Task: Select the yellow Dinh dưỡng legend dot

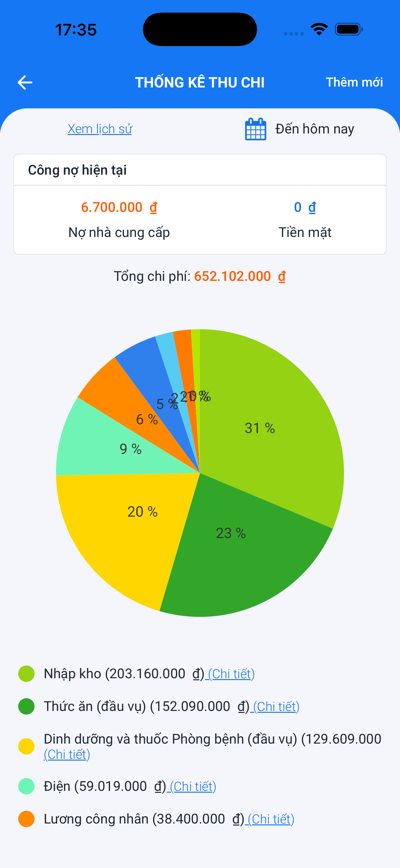Action: [x=26, y=746]
